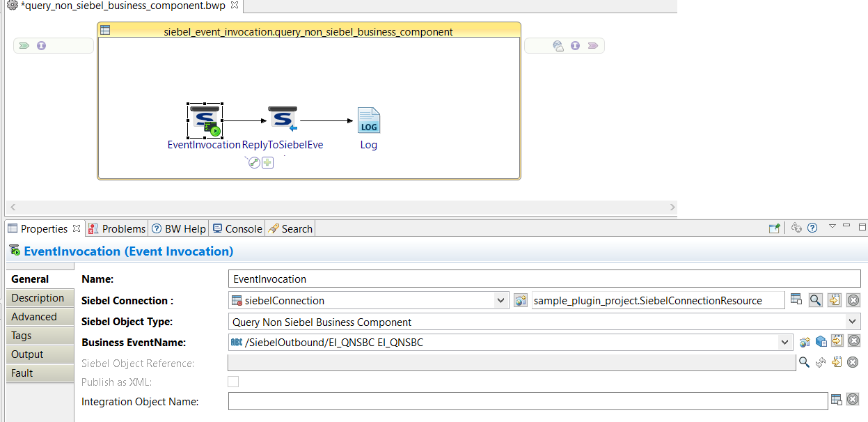Open the Output properties section
This screenshot has width=868, height=422.
tap(40, 354)
